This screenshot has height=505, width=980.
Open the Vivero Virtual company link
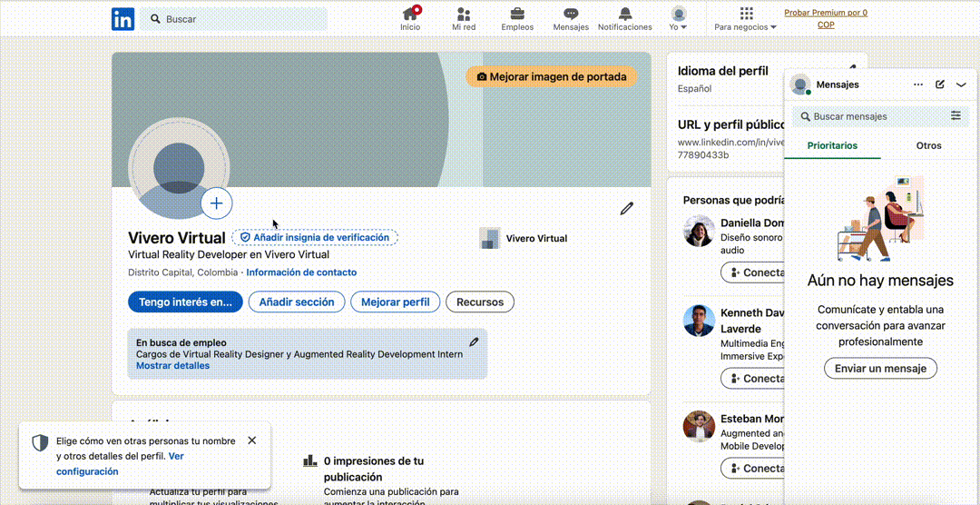point(524,238)
